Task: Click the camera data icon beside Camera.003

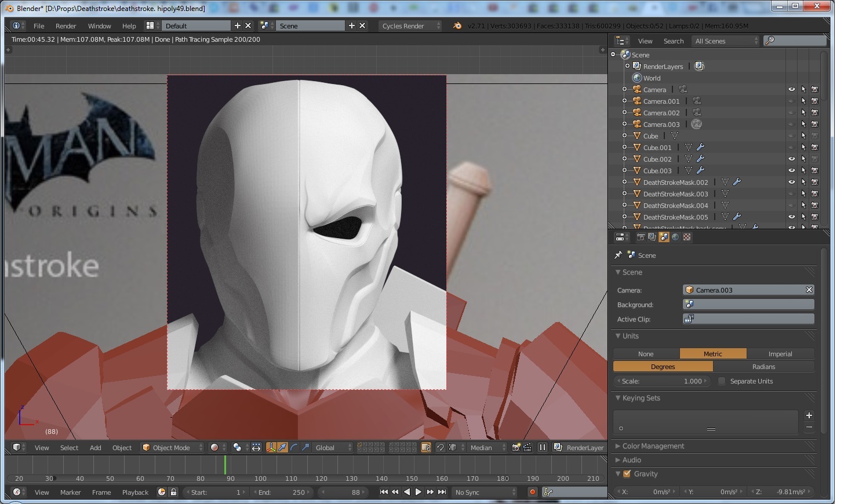Action: tap(697, 124)
